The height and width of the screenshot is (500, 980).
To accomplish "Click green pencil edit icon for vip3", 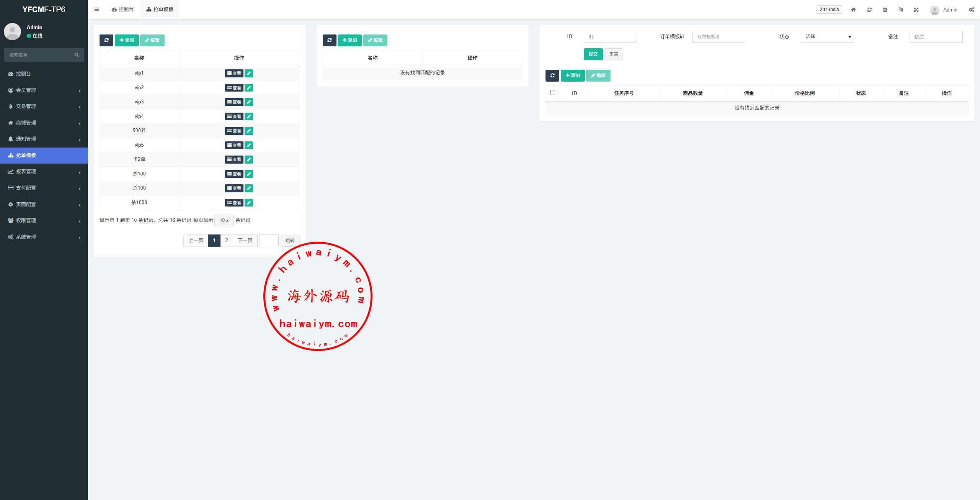I will point(249,102).
